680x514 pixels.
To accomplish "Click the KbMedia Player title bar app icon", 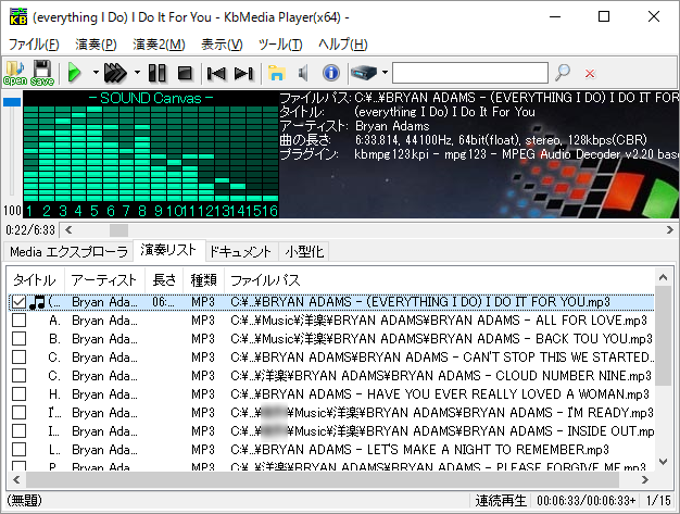I will pyautogui.click(x=18, y=17).
